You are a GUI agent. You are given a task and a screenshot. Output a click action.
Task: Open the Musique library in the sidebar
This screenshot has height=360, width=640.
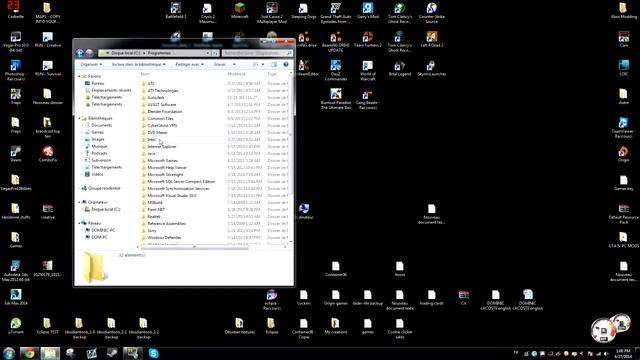(99, 146)
